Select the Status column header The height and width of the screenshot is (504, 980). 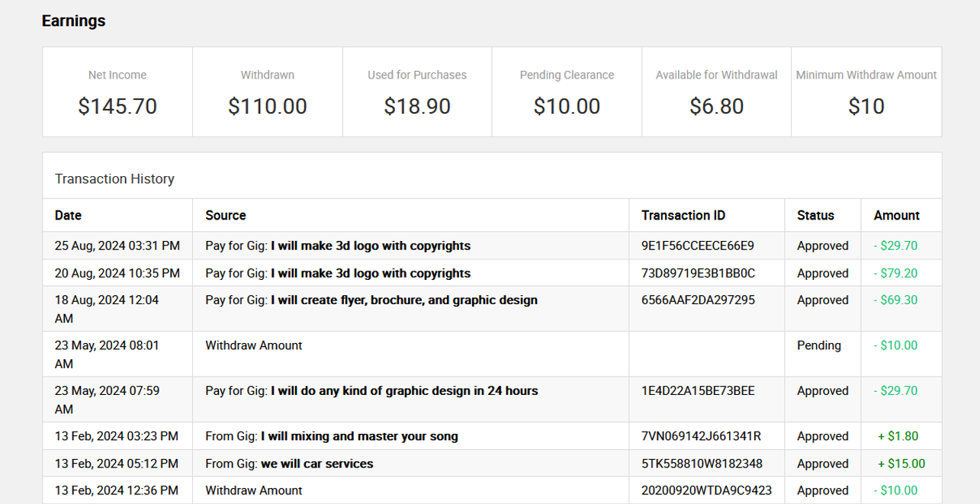click(x=815, y=215)
